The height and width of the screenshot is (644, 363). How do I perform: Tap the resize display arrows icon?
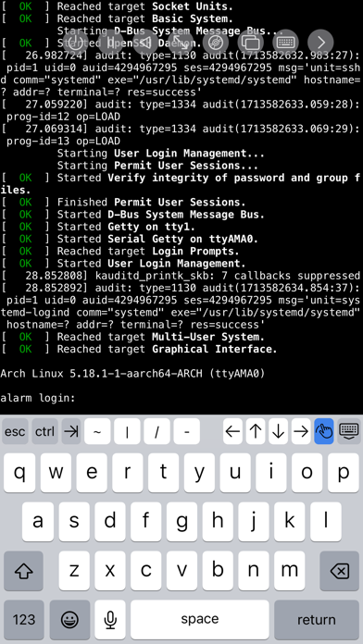[181, 42]
